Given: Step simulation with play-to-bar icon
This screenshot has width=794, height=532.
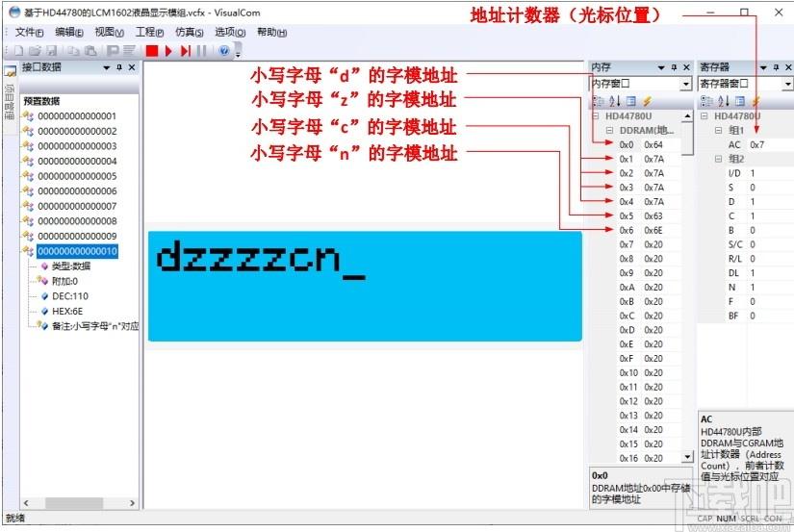Looking at the screenshot, I should tap(186, 51).
